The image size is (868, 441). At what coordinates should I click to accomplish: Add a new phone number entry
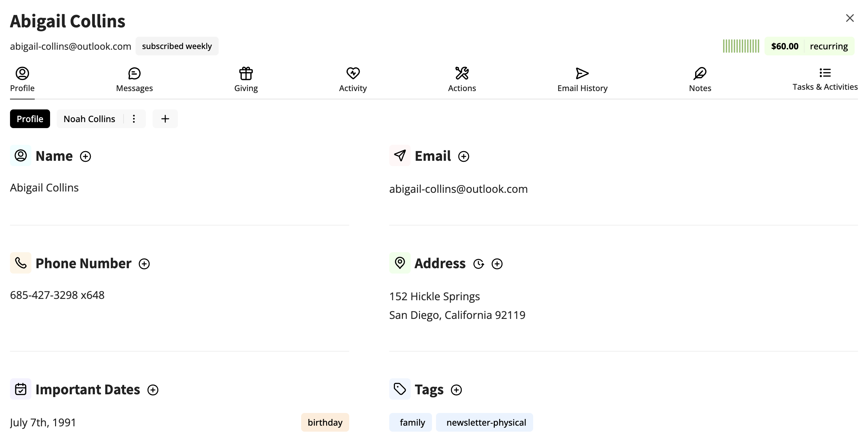(144, 264)
